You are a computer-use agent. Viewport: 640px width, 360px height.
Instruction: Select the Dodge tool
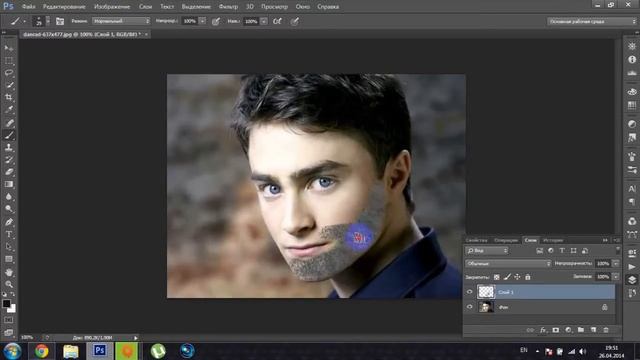click(9, 209)
